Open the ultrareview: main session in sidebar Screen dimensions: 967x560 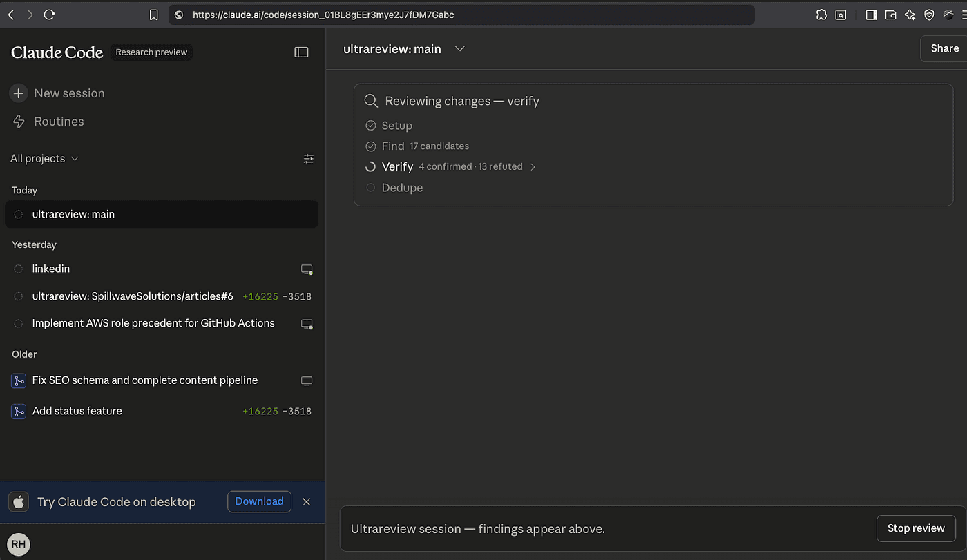click(x=162, y=214)
